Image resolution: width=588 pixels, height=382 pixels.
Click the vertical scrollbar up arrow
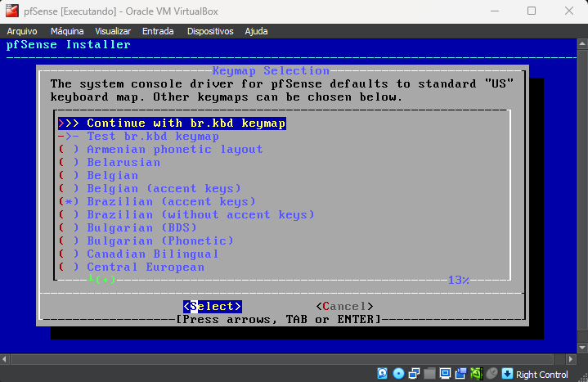[582, 44]
